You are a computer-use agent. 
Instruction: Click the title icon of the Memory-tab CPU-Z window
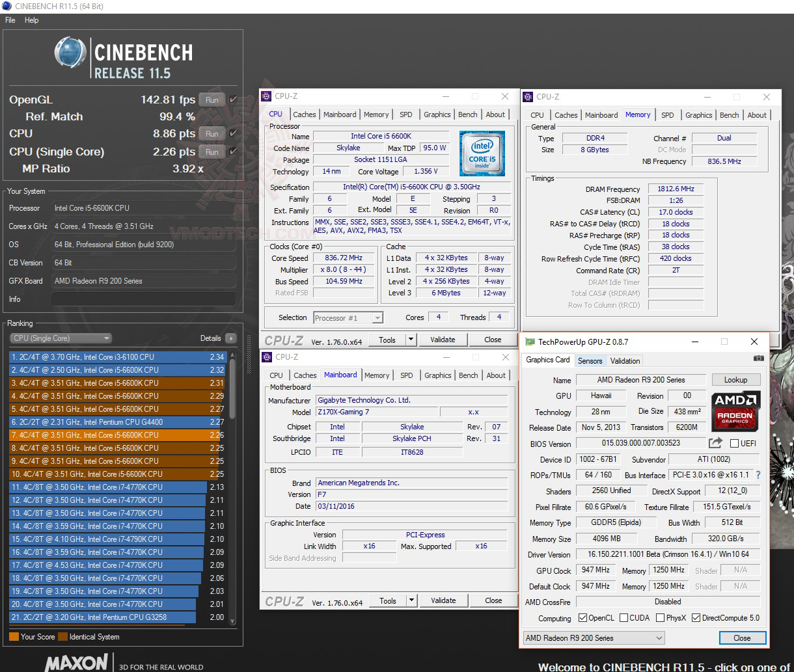tap(528, 96)
